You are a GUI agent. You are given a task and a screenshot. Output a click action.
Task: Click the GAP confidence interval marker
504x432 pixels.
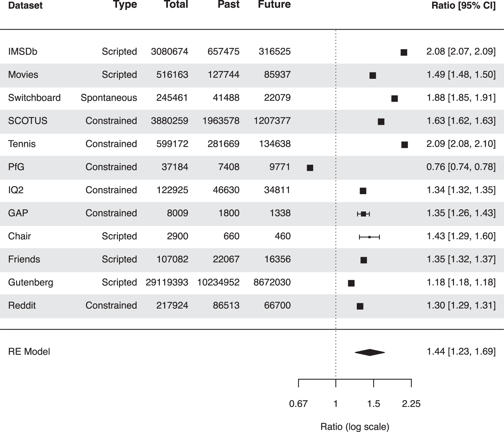(x=363, y=214)
